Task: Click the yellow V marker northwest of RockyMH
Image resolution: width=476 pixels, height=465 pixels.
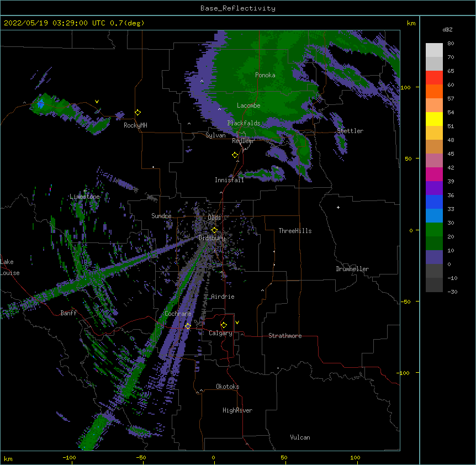Action: click(97, 102)
